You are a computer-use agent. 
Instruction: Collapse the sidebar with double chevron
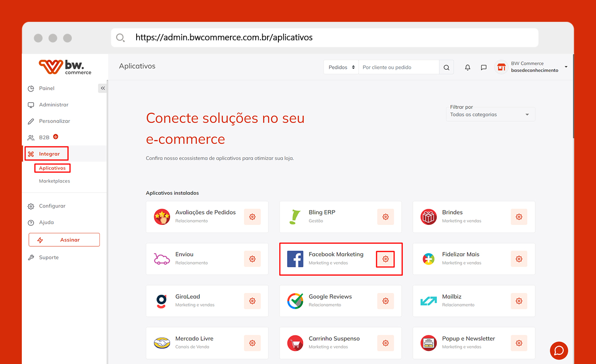(103, 88)
